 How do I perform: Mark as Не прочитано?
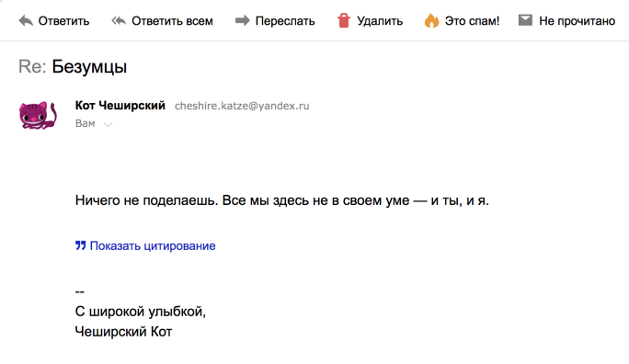pos(577,21)
